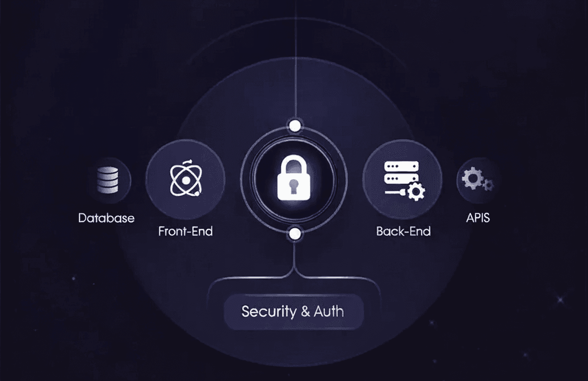This screenshot has height=381, width=588.
Task: Click the gear inside Back-End icon
Action: click(x=416, y=191)
